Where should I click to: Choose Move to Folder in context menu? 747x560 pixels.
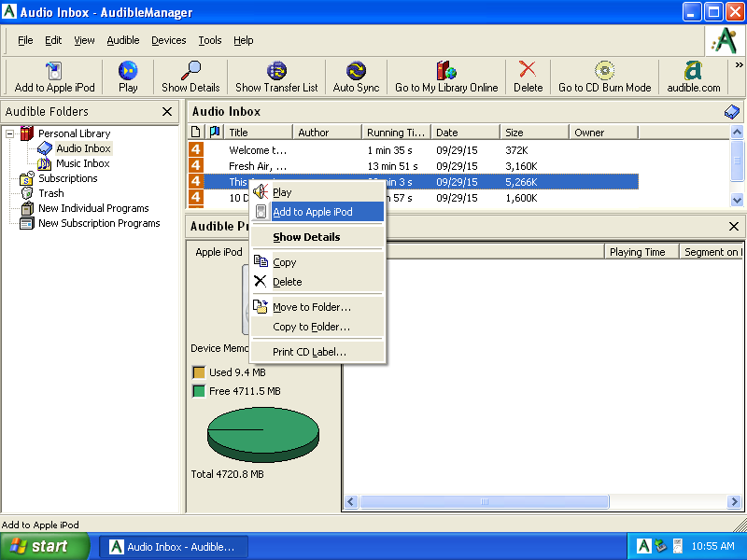click(x=317, y=307)
